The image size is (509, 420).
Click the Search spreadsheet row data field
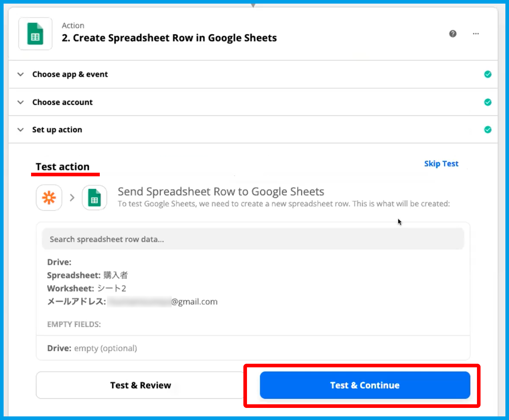coord(253,239)
